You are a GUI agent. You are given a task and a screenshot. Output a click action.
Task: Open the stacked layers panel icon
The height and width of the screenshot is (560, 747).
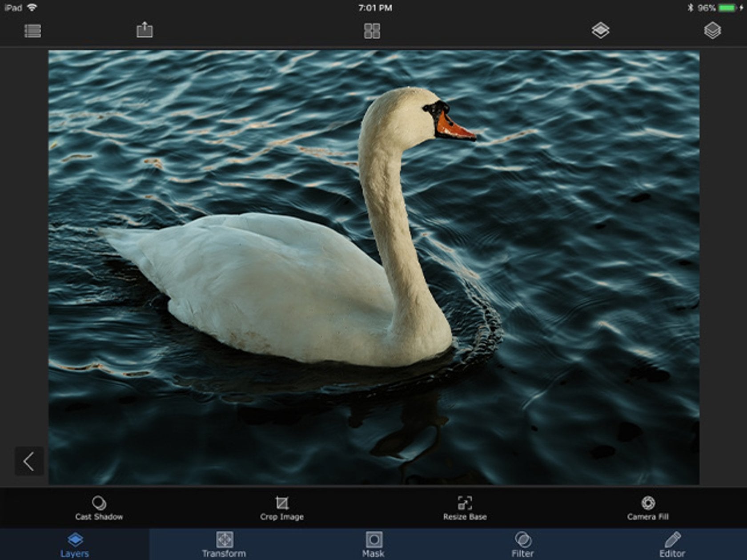click(x=712, y=30)
